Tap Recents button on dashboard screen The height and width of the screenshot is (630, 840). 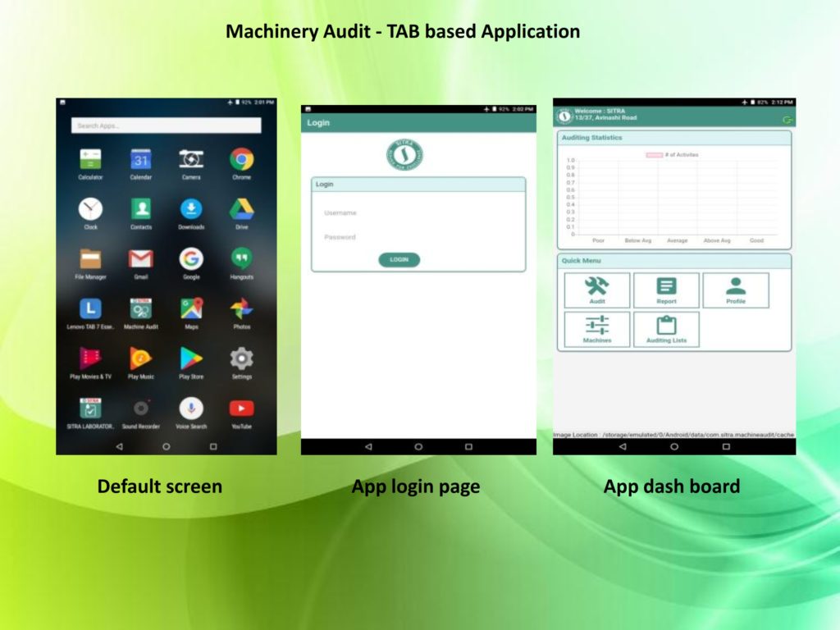[726, 446]
